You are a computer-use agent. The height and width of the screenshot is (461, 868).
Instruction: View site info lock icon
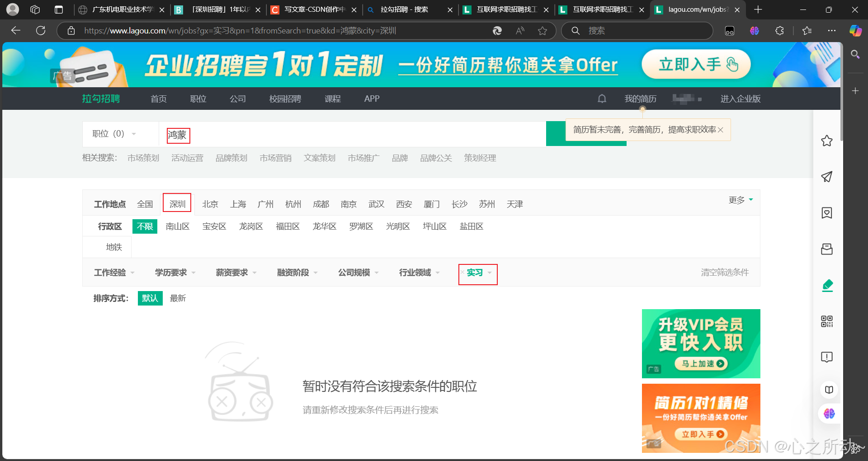click(x=71, y=31)
